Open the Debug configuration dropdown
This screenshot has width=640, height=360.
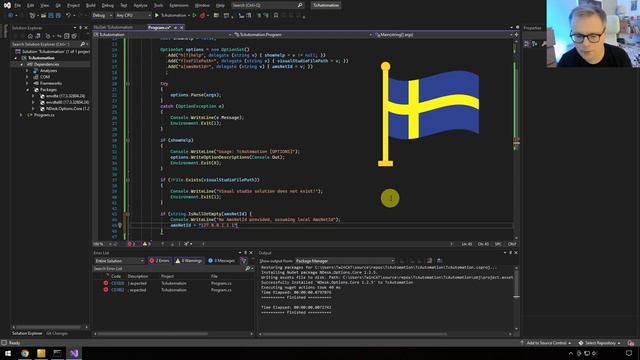[x=102, y=15]
